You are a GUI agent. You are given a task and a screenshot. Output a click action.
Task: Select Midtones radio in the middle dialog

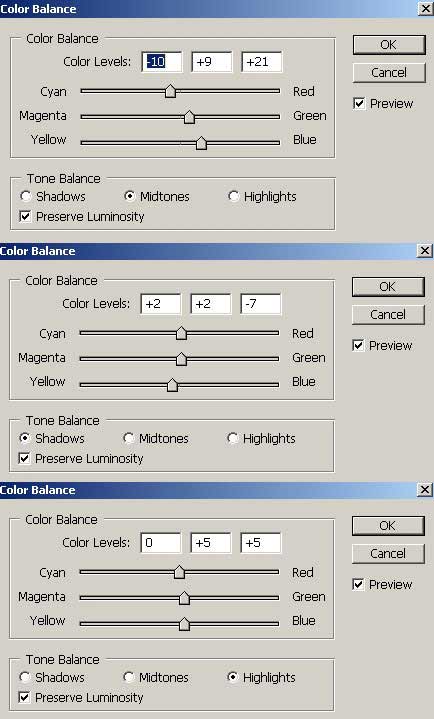tap(129, 438)
